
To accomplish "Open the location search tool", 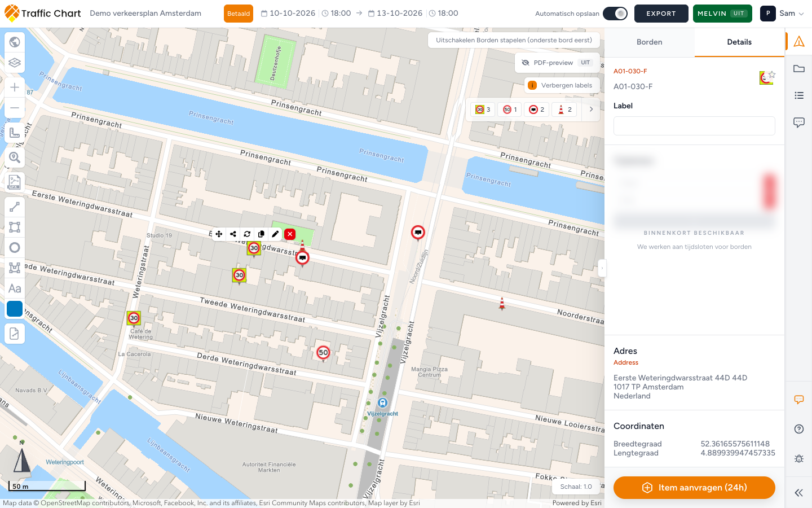I will pyautogui.click(x=15, y=157).
